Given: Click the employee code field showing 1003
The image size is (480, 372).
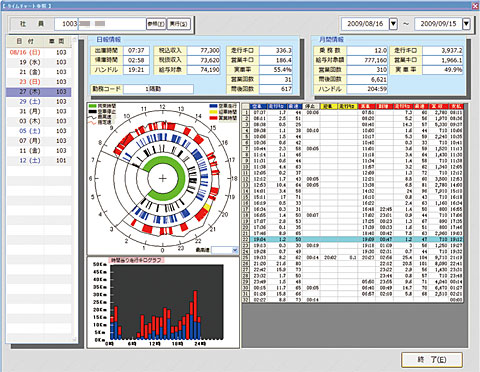Looking at the screenshot, I should click(x=66, y=24).
